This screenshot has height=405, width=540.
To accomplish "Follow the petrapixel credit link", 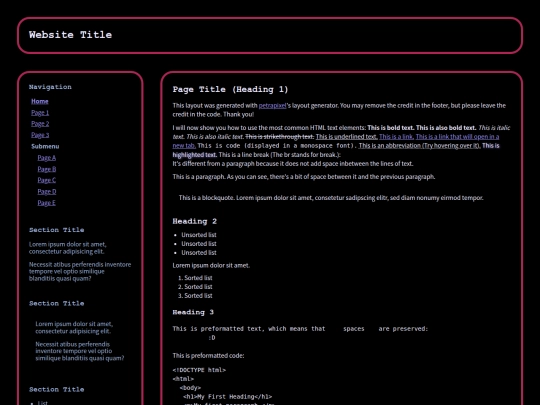I will 272,106.
